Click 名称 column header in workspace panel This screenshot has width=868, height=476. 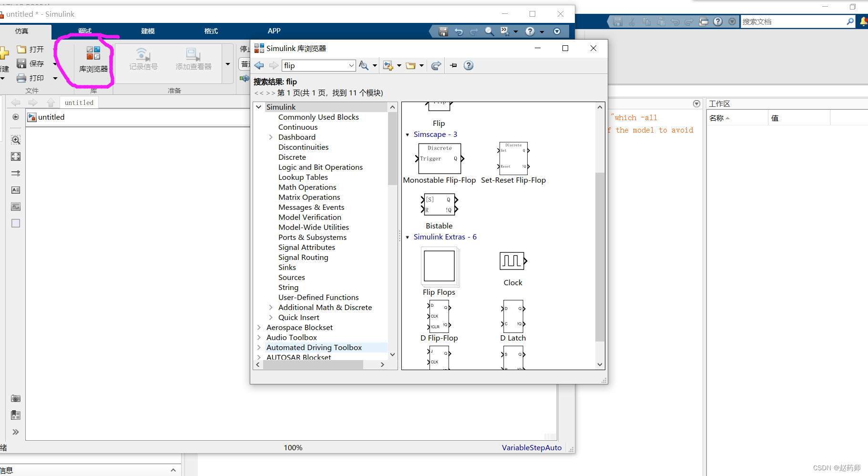tap(738, 118)
